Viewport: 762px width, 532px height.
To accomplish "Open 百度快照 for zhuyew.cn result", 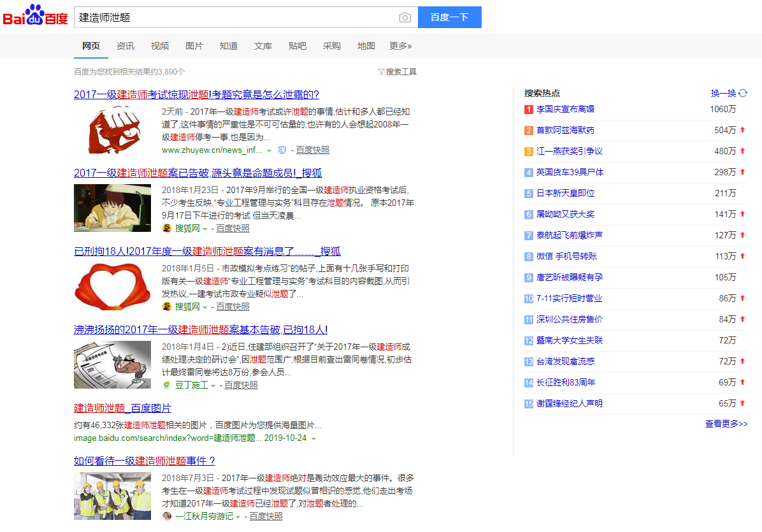I will pyautogui.click(x=312, y=150).
